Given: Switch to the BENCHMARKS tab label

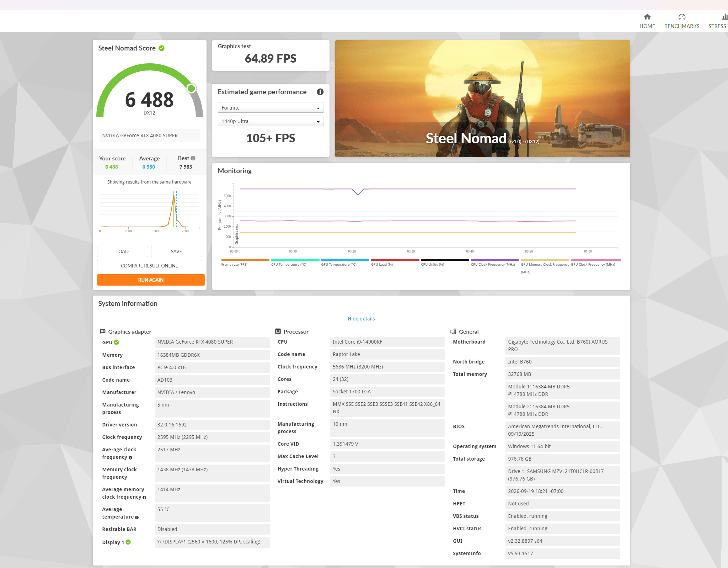Looking at the screenshot, I should pos(681,26).
